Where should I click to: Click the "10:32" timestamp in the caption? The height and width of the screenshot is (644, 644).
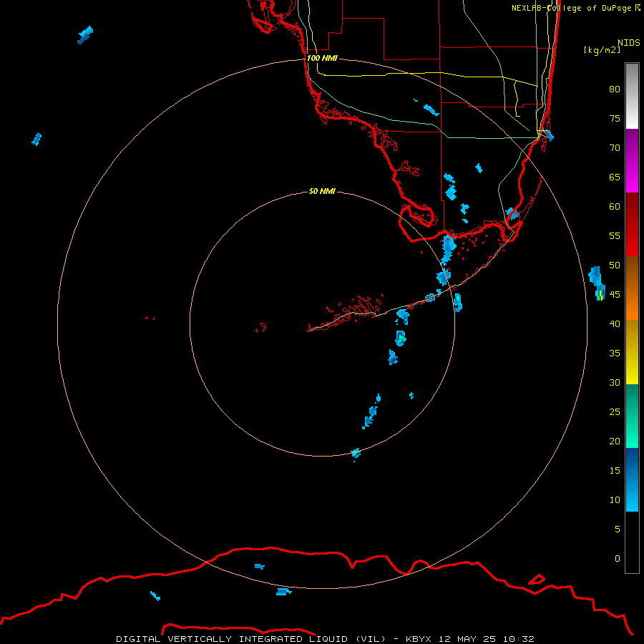pos(518,639)
